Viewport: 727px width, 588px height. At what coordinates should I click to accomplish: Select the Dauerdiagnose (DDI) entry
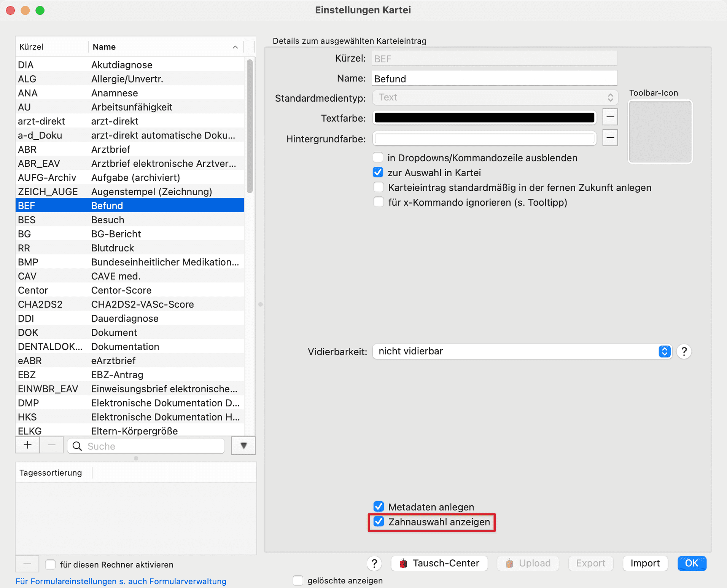[x=129, y=318]
